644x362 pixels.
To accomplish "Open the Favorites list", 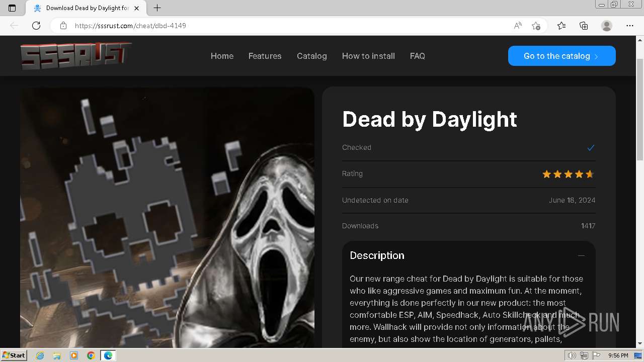I will [561, 26].
